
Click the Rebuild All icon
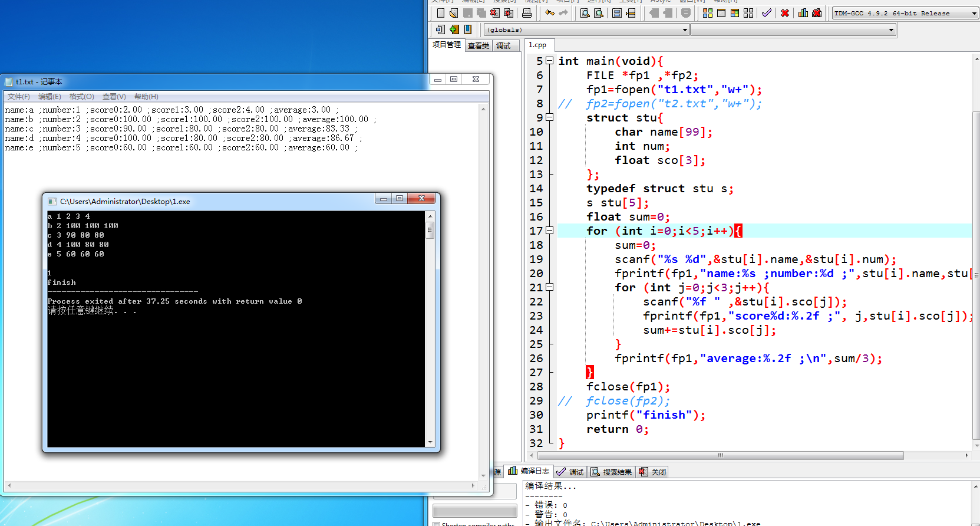(x=748, y=13)
